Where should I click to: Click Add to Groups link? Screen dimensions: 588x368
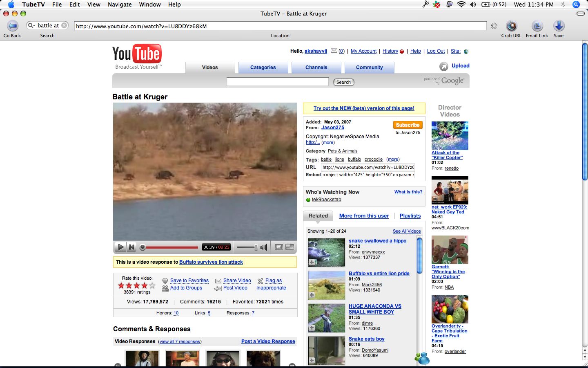186,288
